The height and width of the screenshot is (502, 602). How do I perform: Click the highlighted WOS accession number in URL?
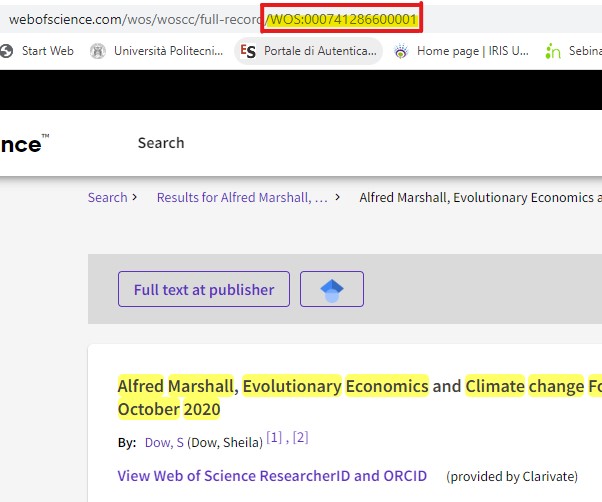point(342,20)
